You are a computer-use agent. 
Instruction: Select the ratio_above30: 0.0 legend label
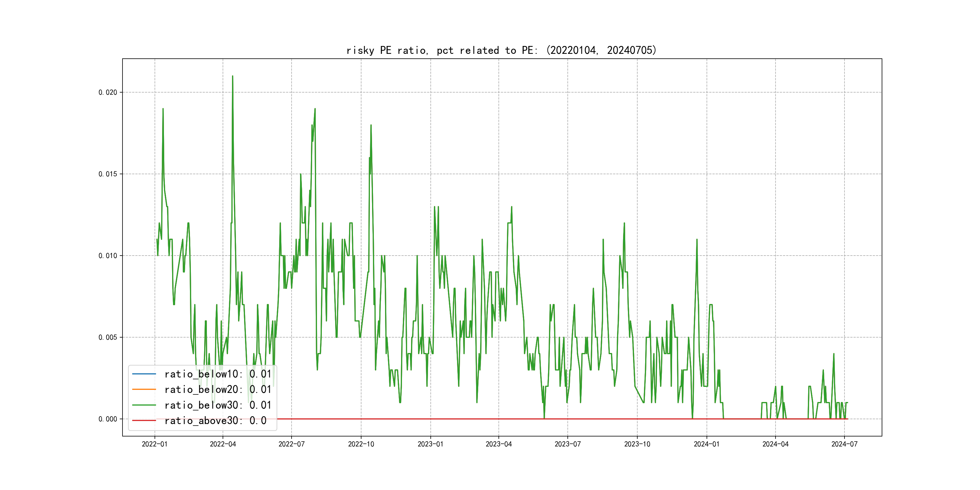coord(215,420)
